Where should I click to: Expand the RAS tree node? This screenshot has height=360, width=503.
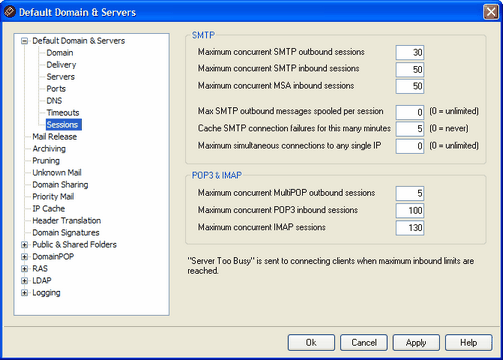click(24, 269)
